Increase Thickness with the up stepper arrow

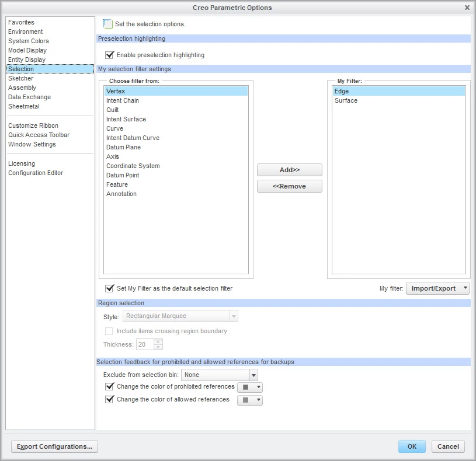(x=158, y=342)
